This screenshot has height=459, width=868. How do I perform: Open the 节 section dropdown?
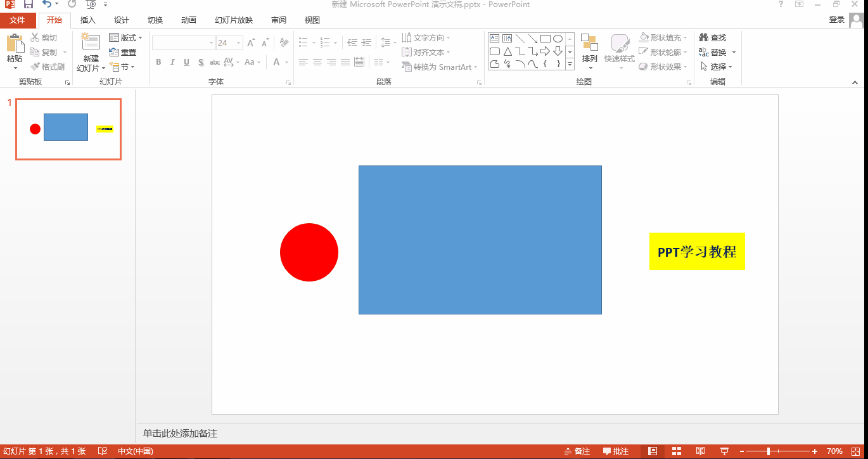[x=122, y=67]
